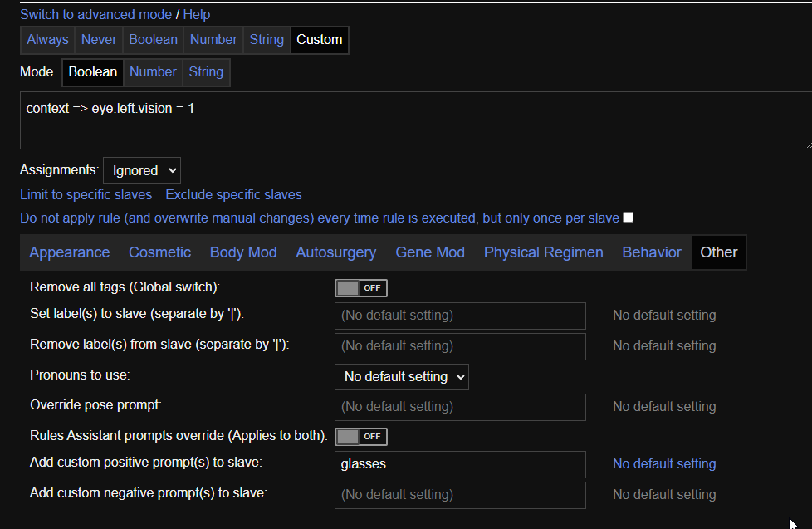The image size is (812, 529).
Task: Switch to Physical Regimen tab
Action: pos(544,252)
